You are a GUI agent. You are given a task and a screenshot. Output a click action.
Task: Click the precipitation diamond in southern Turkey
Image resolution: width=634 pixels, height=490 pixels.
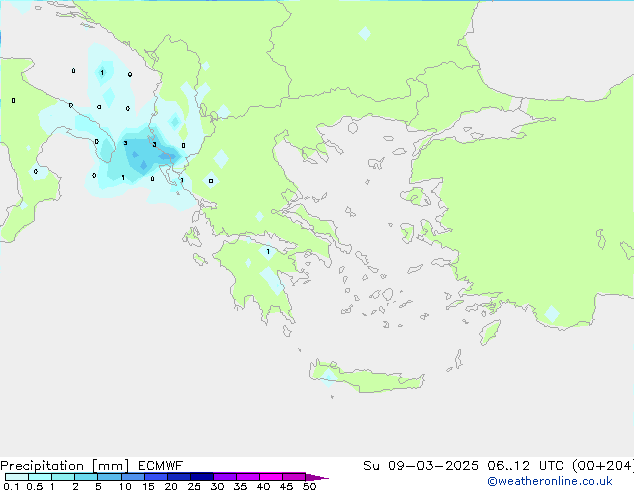tap(552, 314)
